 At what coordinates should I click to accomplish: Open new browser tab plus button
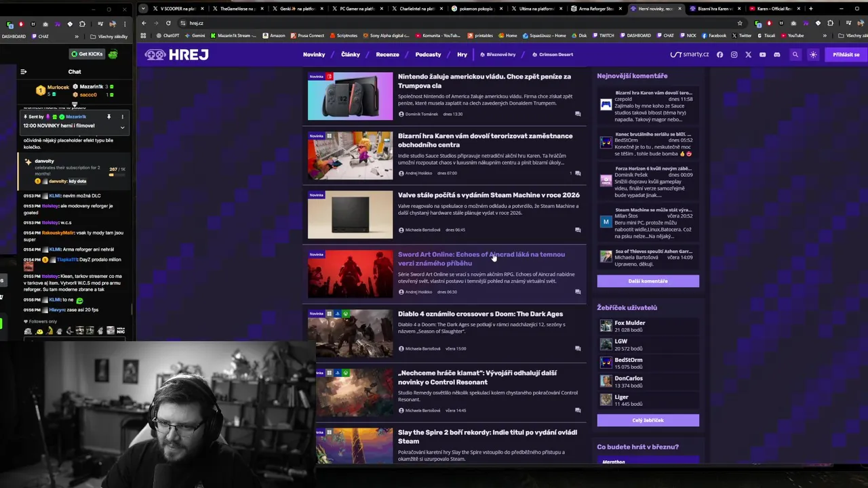tap(810, 9)
